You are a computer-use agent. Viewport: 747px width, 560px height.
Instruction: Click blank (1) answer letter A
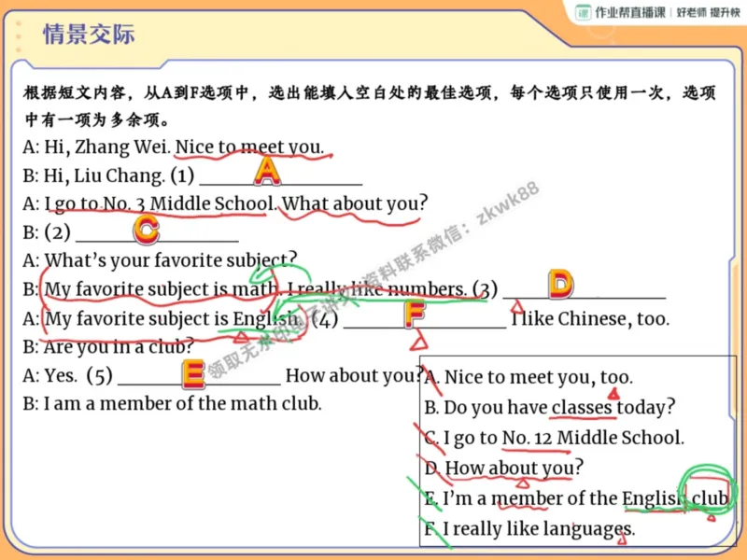click(267, 172)
